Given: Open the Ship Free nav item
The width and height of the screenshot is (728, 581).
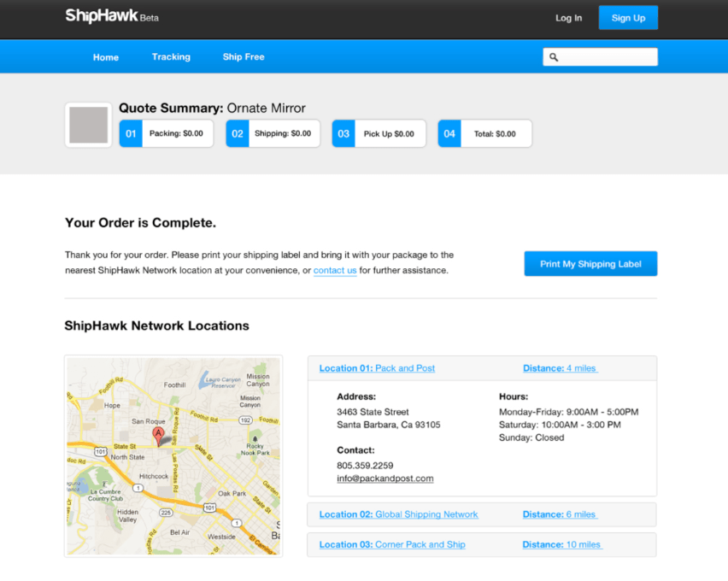Looking at the screenshot, I should pyautogui.click(x=244, y=57).
